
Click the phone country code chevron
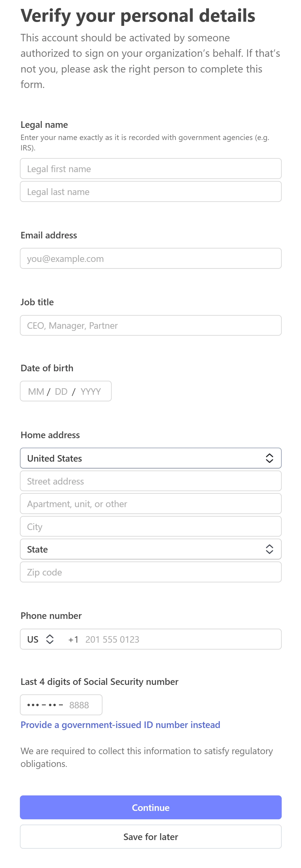tap(50, 639)
